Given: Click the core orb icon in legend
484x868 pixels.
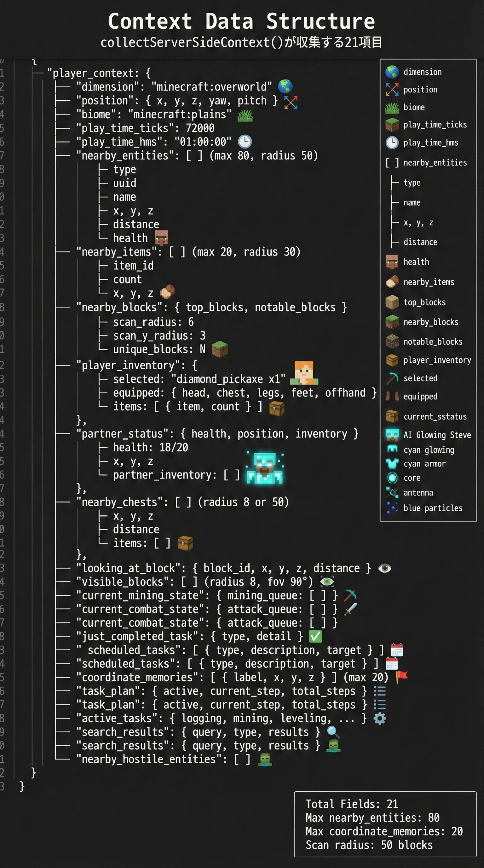Looking at the screenshot, I should pos(392,478).
